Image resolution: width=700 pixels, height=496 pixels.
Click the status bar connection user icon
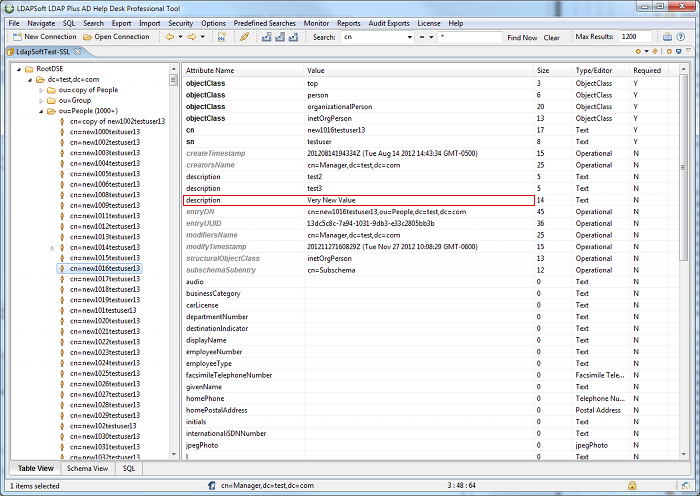(212, 485)
